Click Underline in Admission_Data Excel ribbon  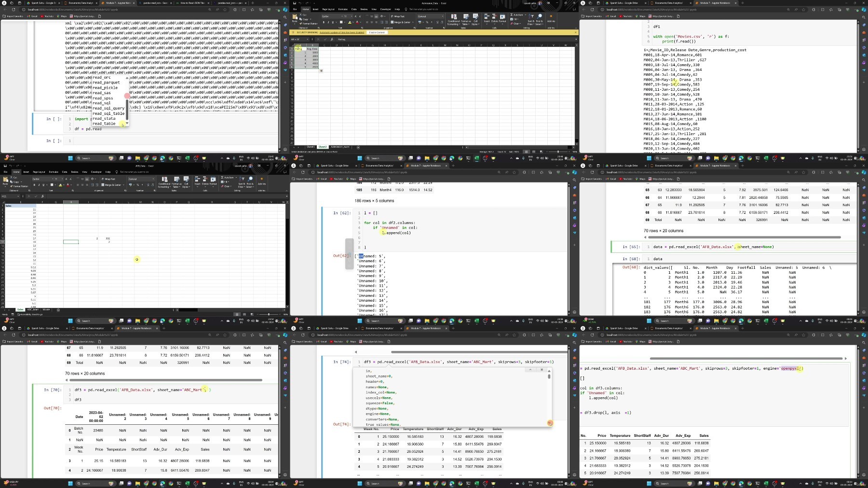click(x=333, y=22)
